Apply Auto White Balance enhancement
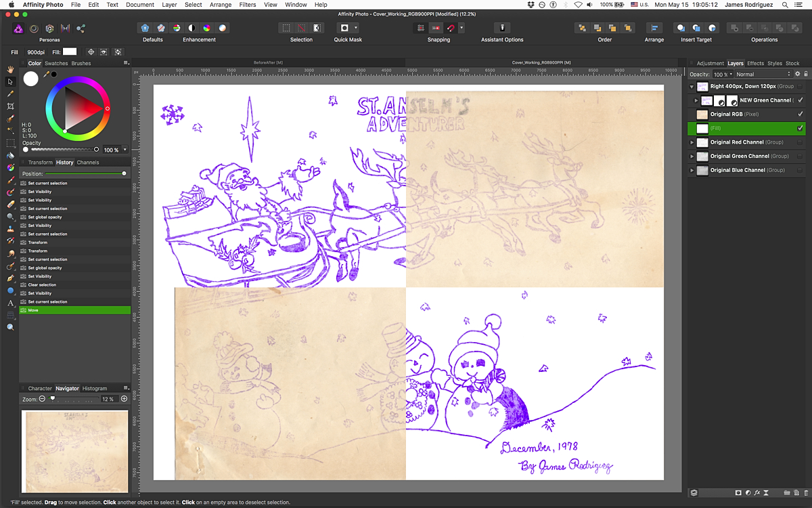Screen dimensions: 812x508 [223, 28]
